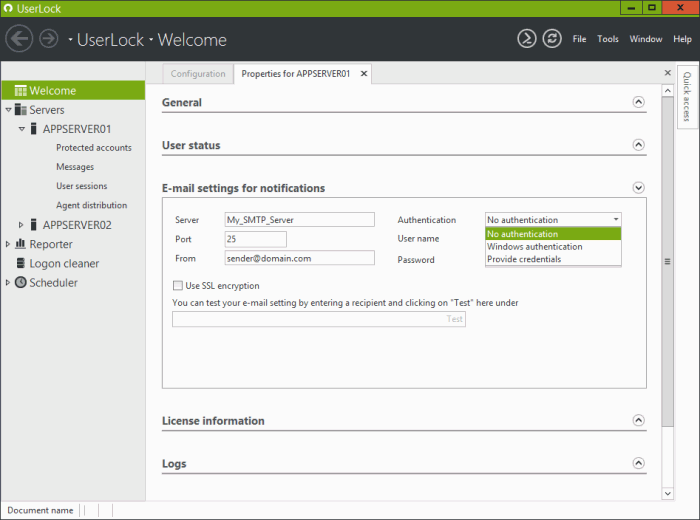Click the Welcome grid icon in sidebar

point(21,91)
